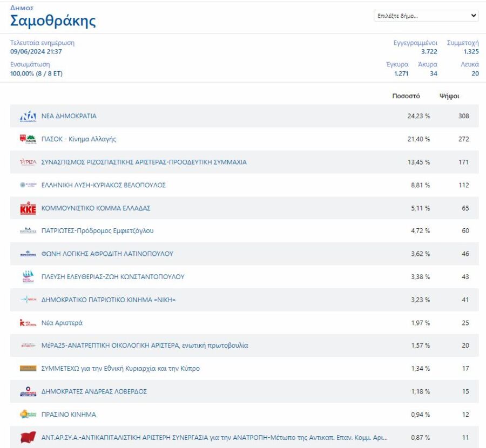Select the ΦΩΝΗ ΛΟΓΙΚΗΣ party row name

107,254
